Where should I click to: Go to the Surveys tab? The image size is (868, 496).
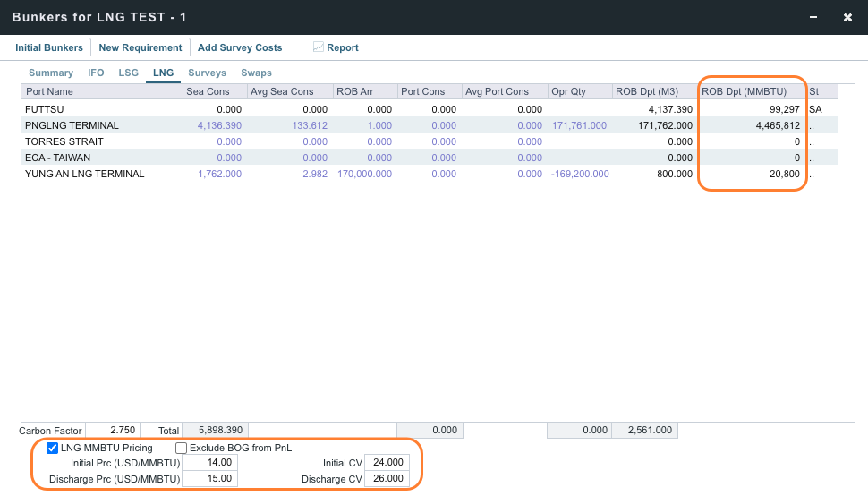point(207,73)
